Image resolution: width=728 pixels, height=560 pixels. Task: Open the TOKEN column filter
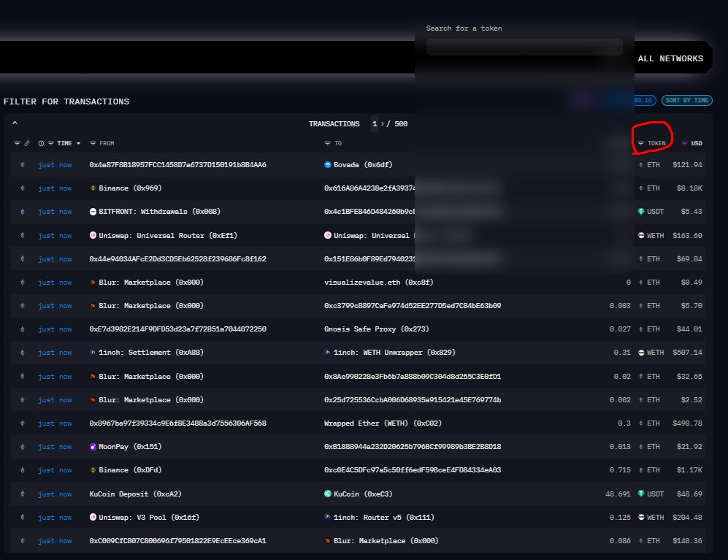click(640, 143)
